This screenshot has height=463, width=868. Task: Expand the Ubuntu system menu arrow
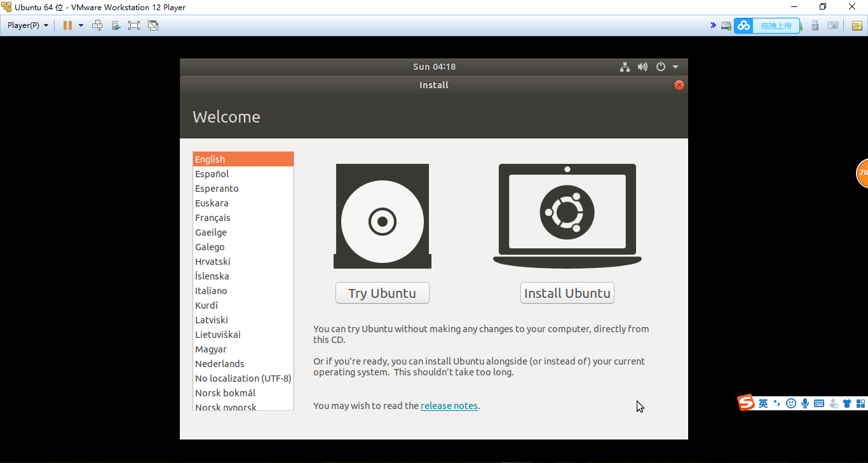pos(675,67)
